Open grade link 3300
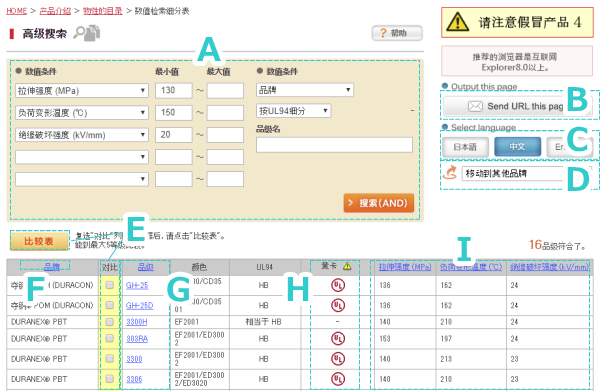This screenshot has height=391, width=600. (134, 359)
